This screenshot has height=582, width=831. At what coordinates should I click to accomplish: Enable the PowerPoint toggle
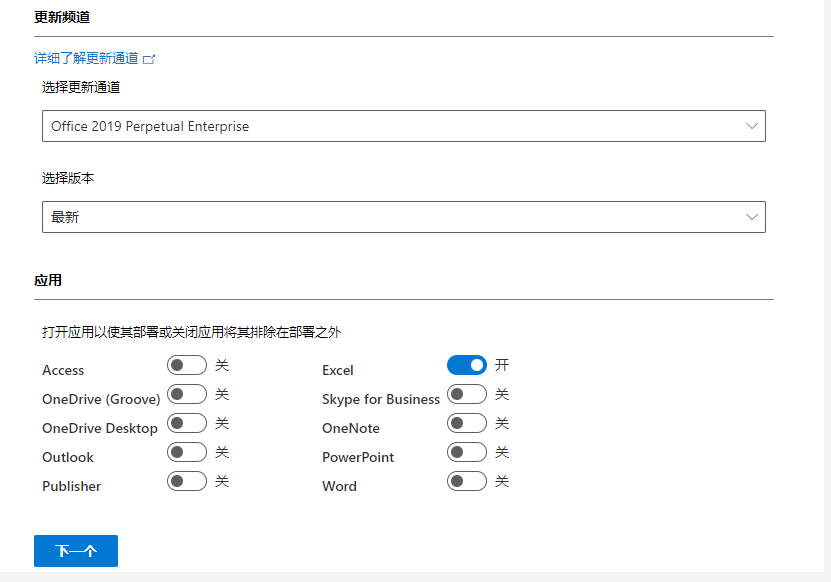(467, 452)
